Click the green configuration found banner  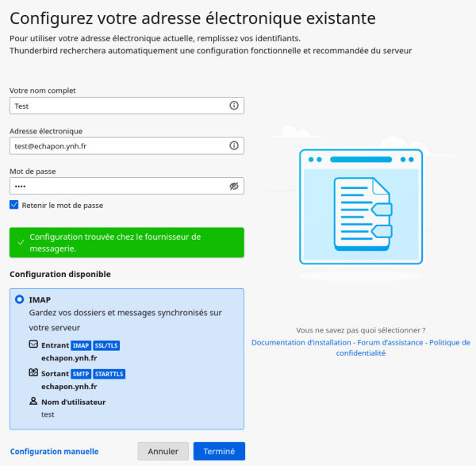coord(127,243)
